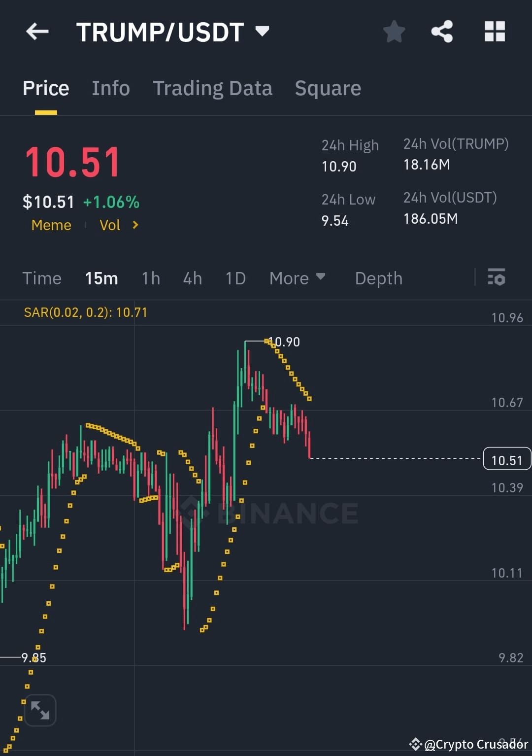Expand the More timeframe dropdown

297,278
